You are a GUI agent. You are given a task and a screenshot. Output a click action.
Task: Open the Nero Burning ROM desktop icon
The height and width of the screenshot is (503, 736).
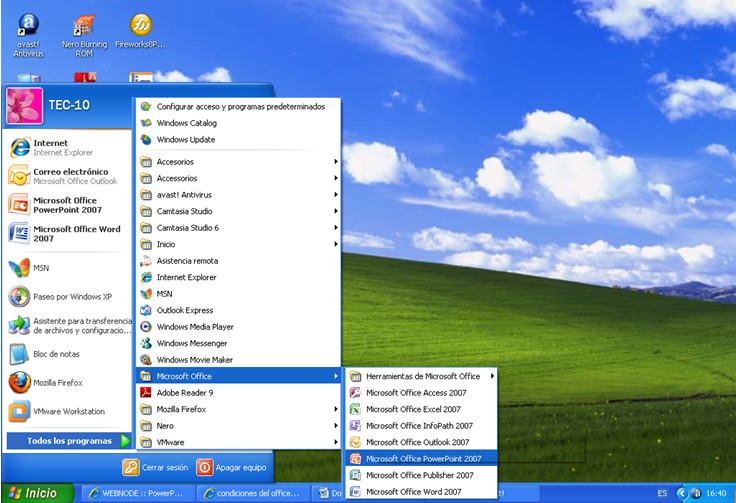84,36
